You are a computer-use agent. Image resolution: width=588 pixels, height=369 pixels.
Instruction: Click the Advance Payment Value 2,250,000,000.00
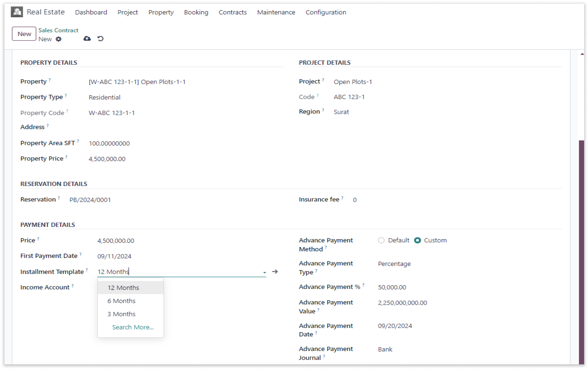pos(402,303)
